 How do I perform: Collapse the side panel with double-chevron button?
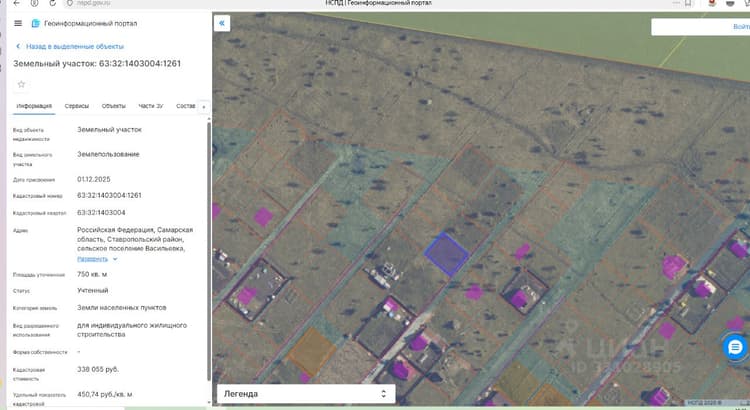click(x=222, y=23)
